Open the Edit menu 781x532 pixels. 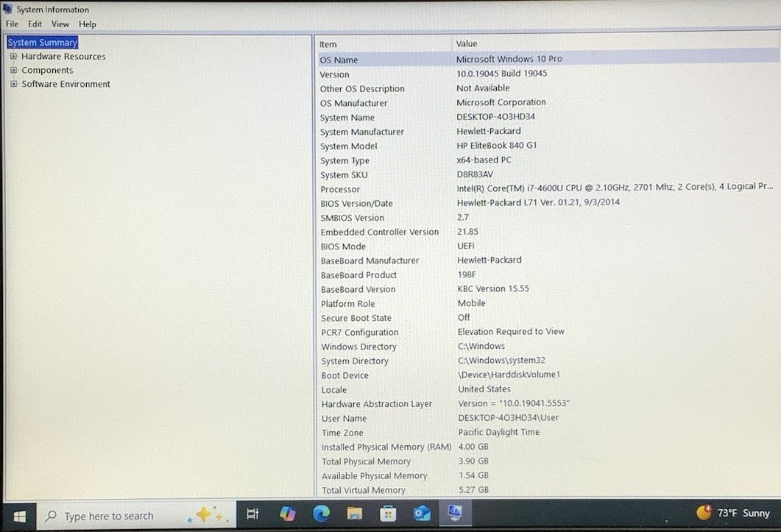tap(35, 24)
